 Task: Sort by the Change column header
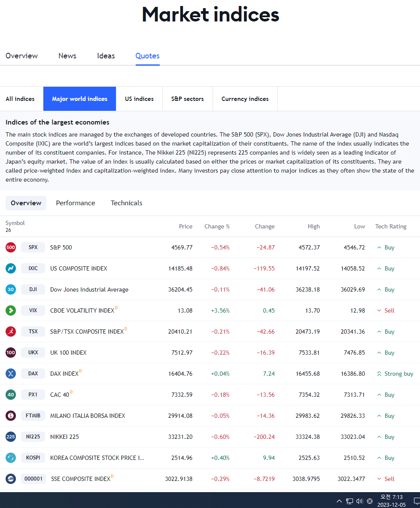tap(265, 226)
